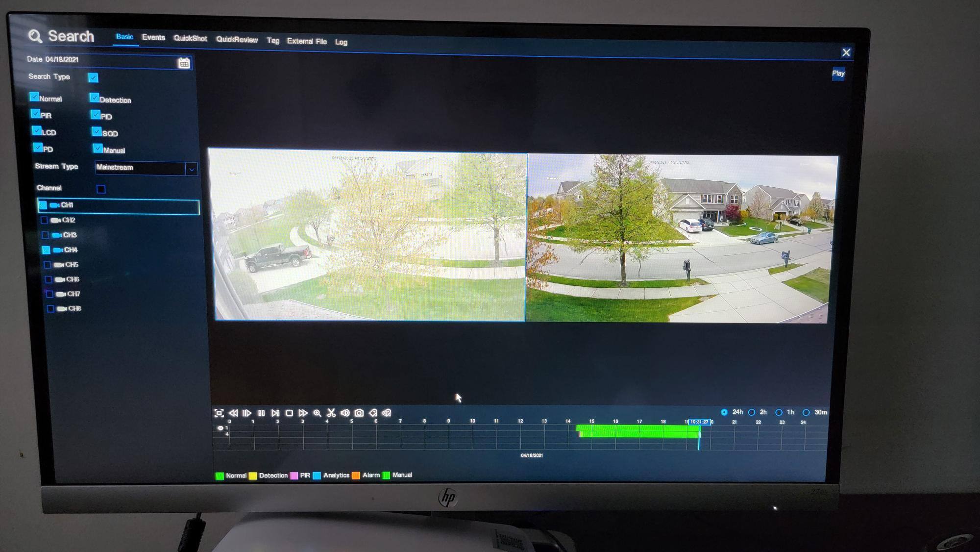Switch to the Events tab
Image resolution: width=980 pixels, height=552 pixels.
153,37
